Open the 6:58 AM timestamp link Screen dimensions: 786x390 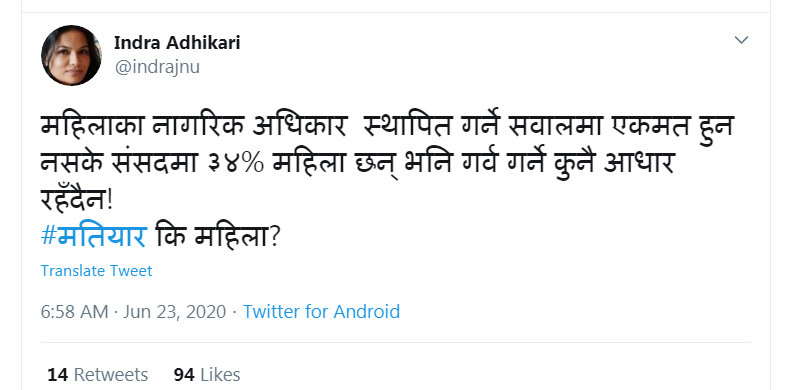coord(74,312)
